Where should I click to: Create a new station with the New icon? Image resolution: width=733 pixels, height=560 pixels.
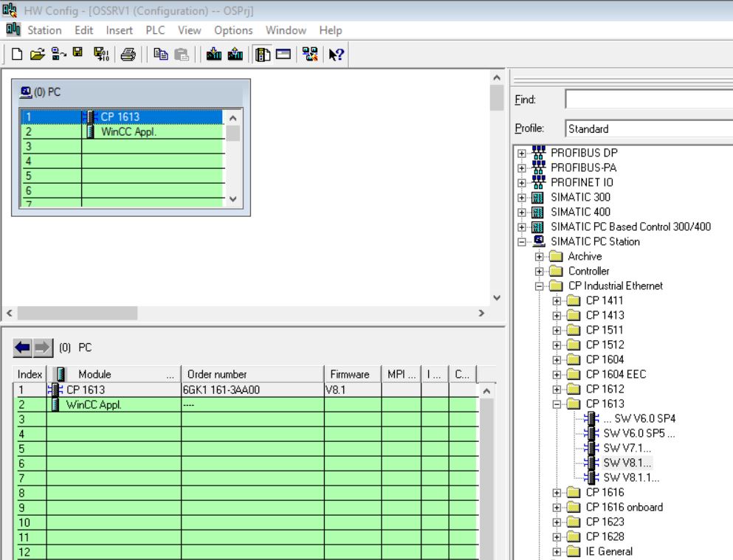tap(17, 54)
